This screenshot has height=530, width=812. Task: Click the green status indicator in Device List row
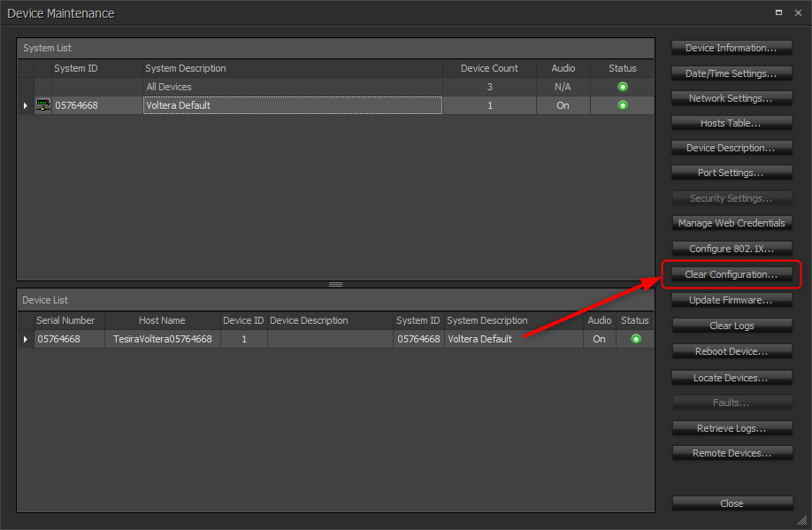(635, 339)
